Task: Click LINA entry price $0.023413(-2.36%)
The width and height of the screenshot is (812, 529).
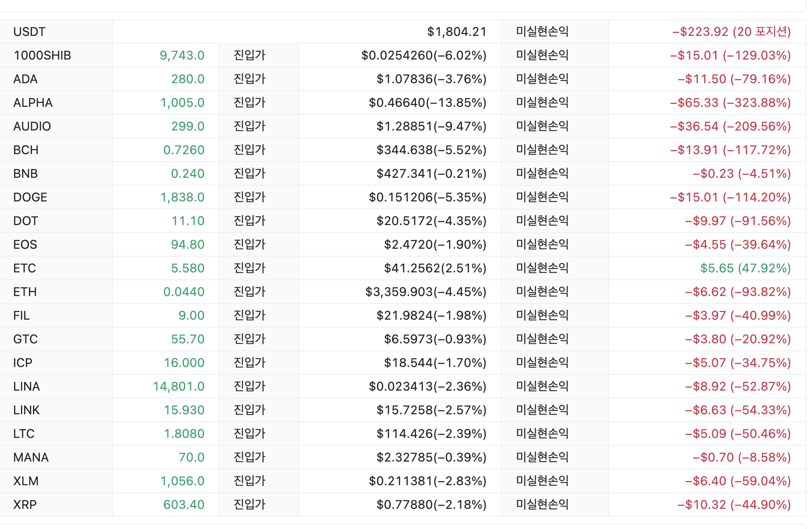Action: [428, 387]
